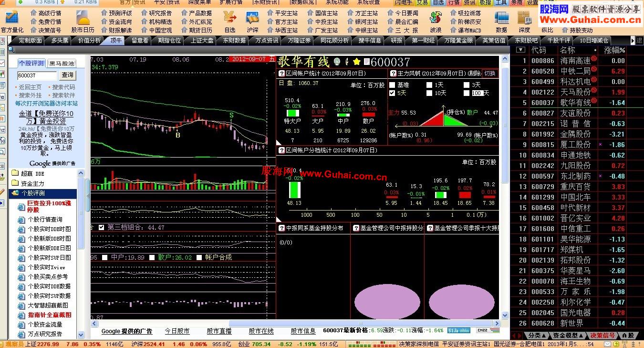Open the 数据 grid icon
Screen dimensions: 644x348
501,18
